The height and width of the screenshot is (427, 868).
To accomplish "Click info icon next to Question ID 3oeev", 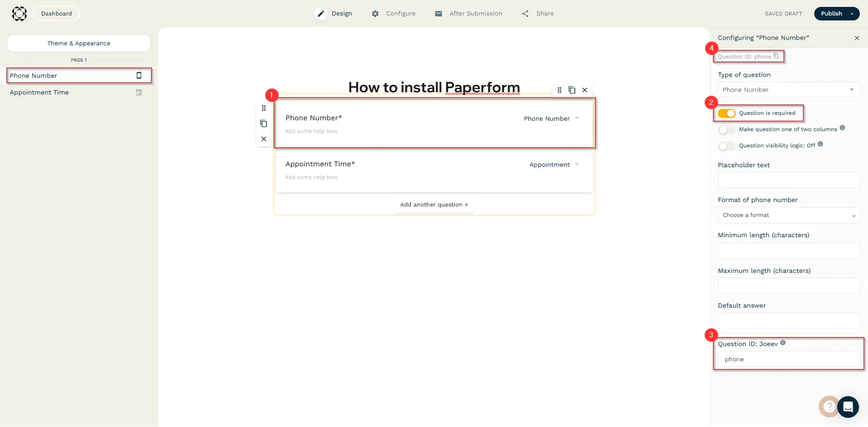I will point(783,343).
